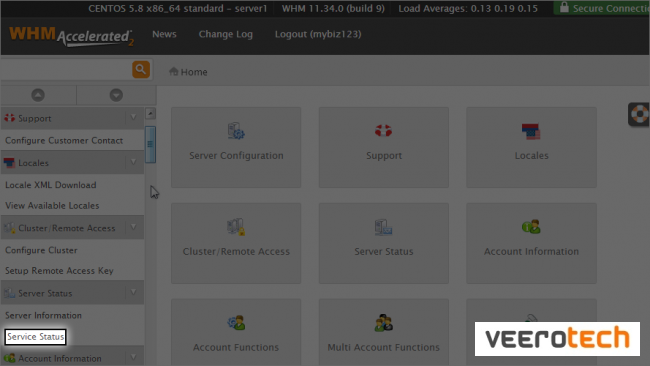Open Server Information link
The width and height of the screenshot is (650, 366).
point(43,315)
